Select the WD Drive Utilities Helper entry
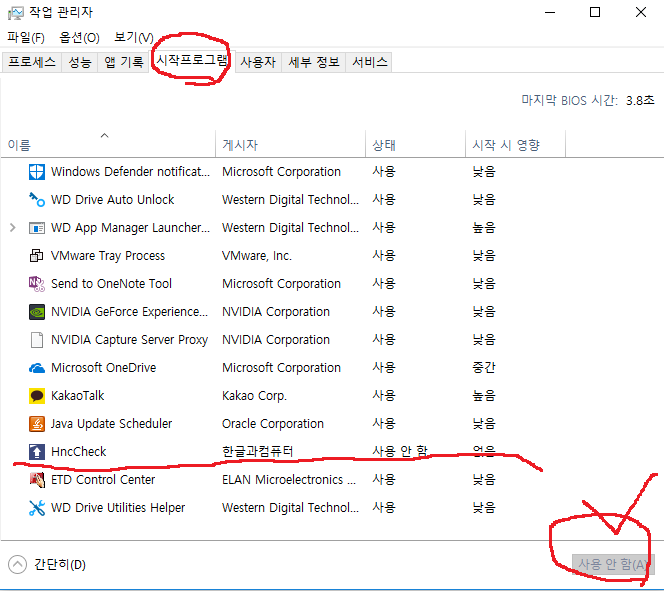Viewport: 664px width, 591px height. coord(118,508)
